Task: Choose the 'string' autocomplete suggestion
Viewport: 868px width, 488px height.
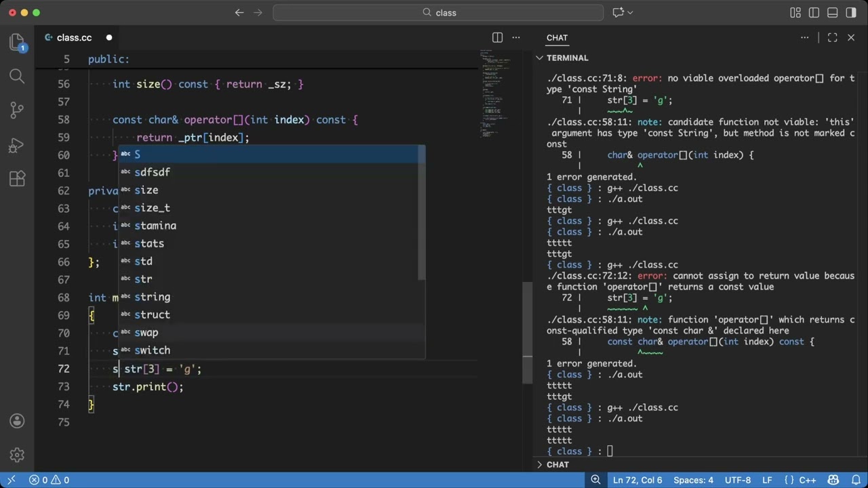Action: [272, 297]
